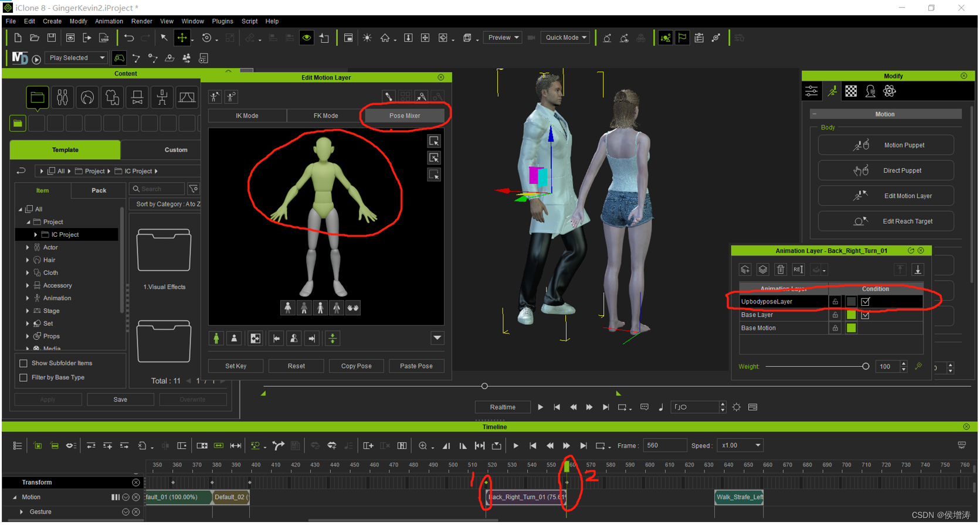
Task: Click the timeline Frame number field
Action: (x=665, y=446)
